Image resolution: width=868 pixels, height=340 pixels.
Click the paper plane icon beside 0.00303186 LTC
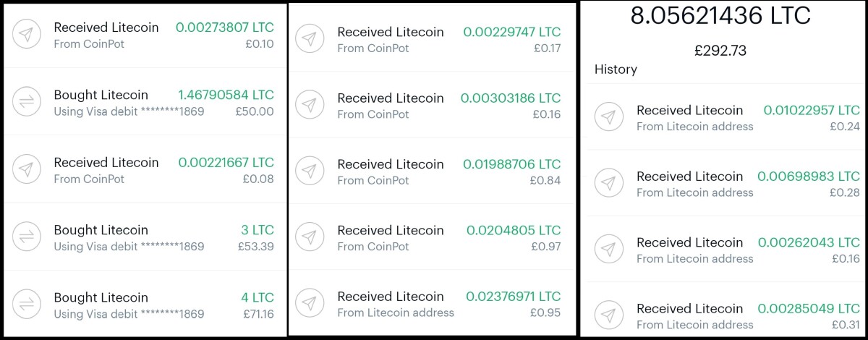pyautogui.click(x=310, y=105)
